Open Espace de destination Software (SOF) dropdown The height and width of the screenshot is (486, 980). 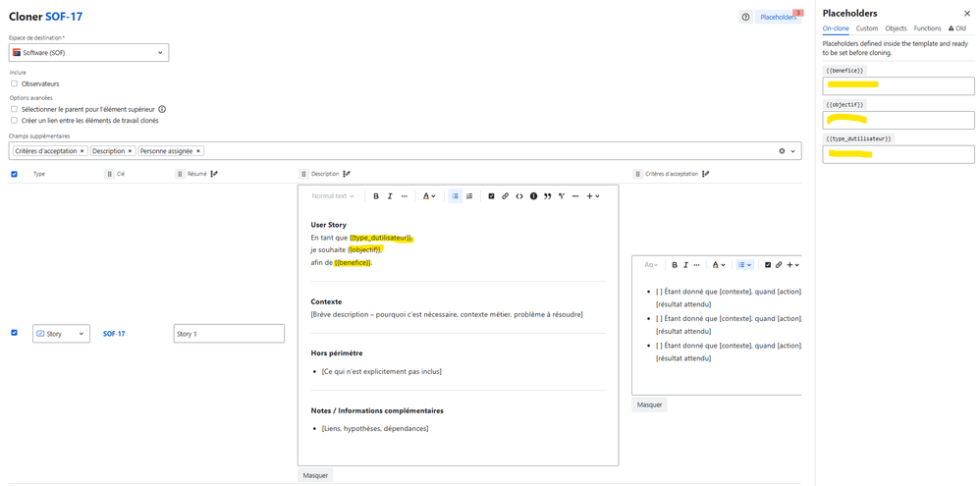pyautogui.click(x=88, y=52)
